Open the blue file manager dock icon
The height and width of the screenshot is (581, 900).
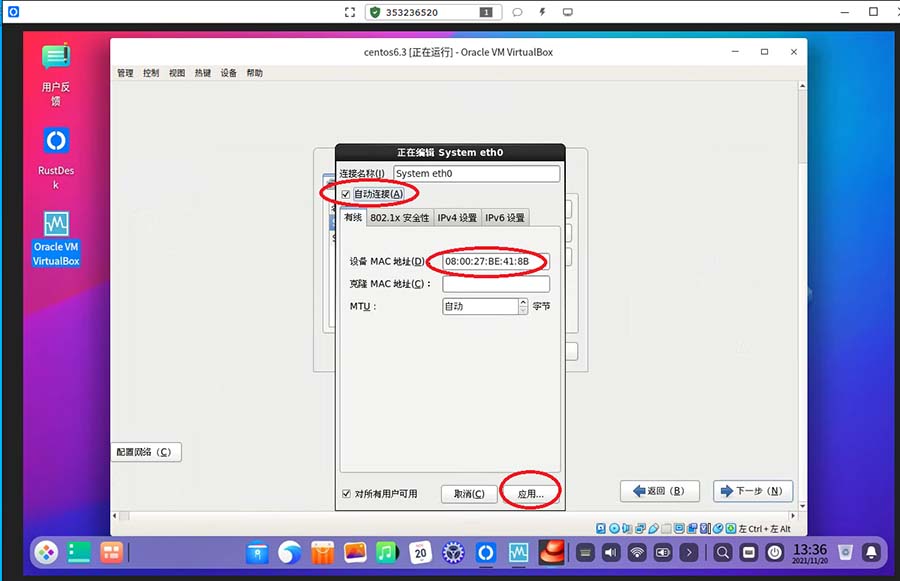point(257,553)
